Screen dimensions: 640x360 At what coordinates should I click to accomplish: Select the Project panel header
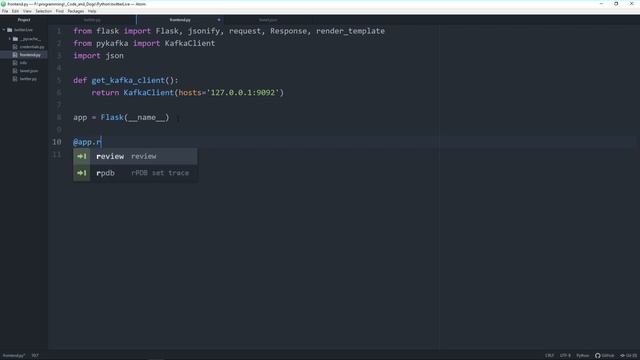click(x=24, y=20)
